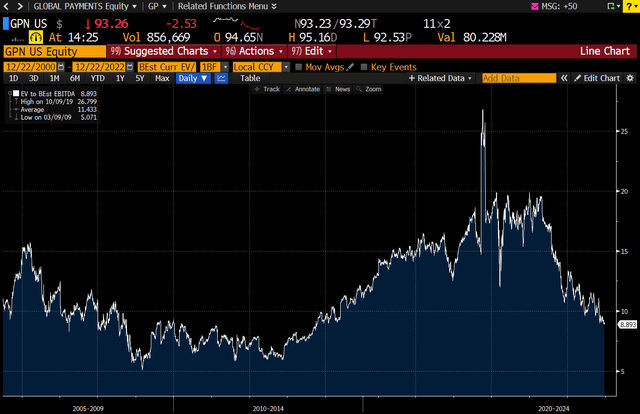This screenshot has width=640, height=414.
Task: Open the GP function dropdown
Action: tap(157, 6)
